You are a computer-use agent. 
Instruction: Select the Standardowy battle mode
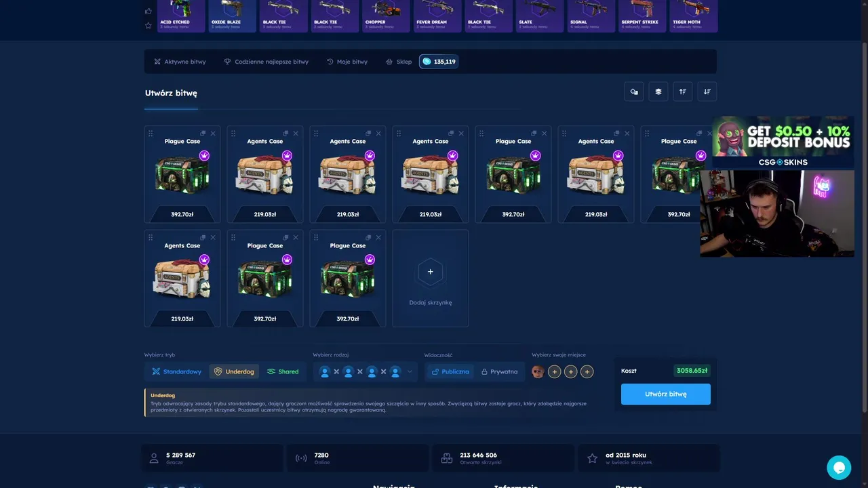[177, 371]
